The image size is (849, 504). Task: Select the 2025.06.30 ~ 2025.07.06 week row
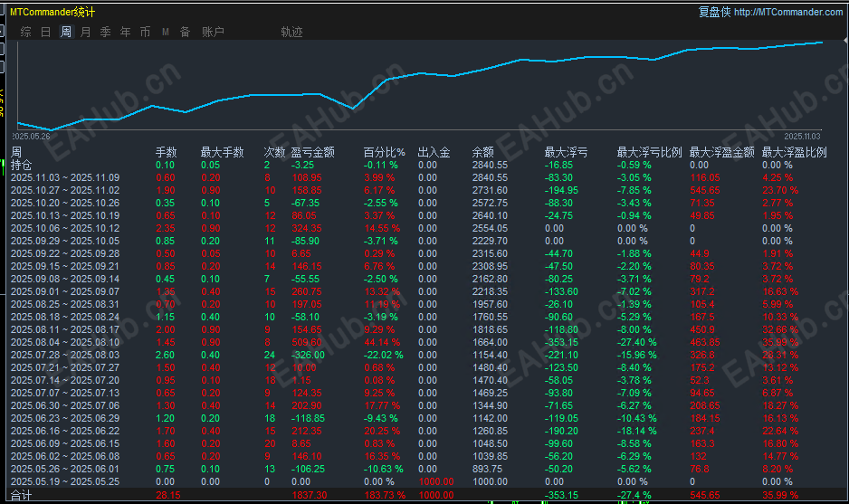pyautogui.click(x=425, y=405)
